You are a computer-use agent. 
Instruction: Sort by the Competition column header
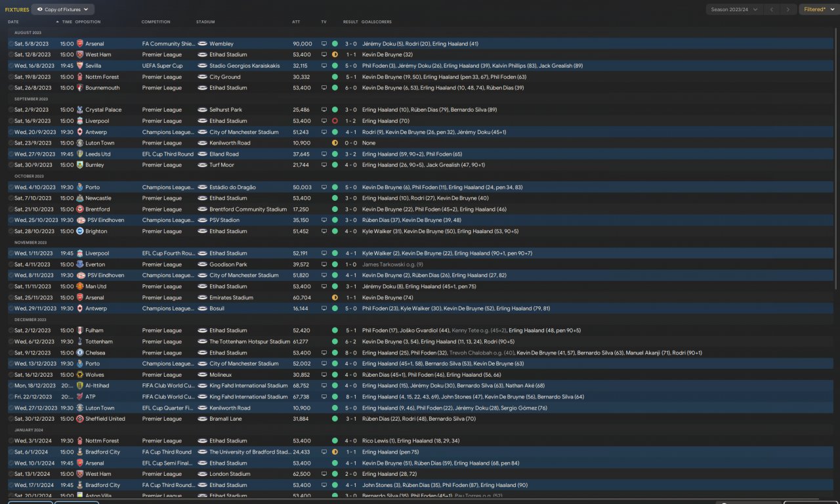[x=156, y=22]
